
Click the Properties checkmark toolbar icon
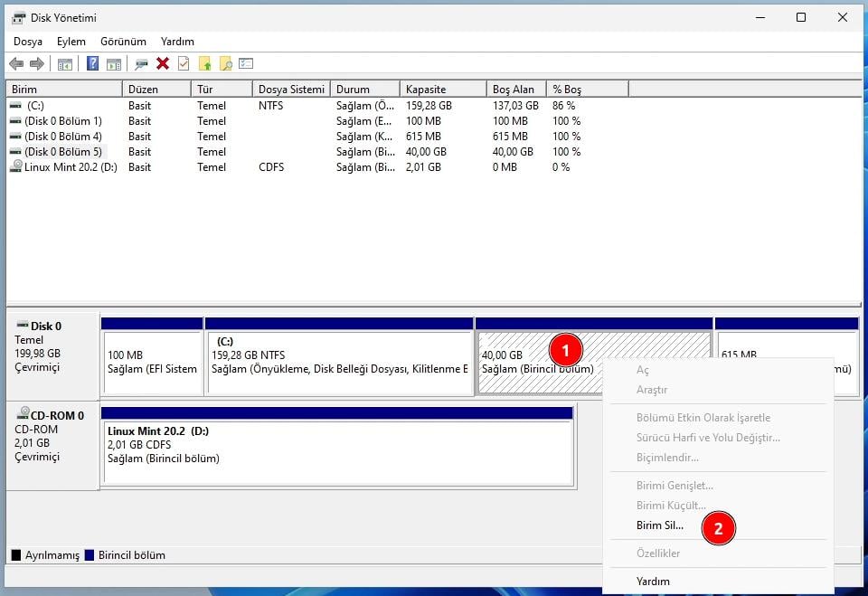coord(184,63)
